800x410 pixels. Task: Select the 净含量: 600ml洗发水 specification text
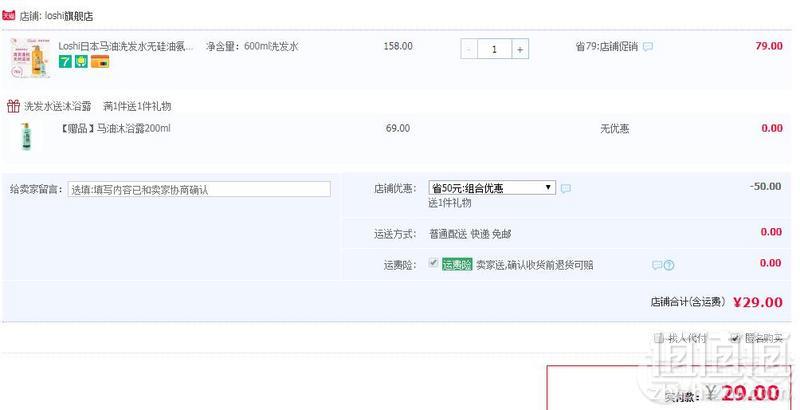[x=252, y=46]
